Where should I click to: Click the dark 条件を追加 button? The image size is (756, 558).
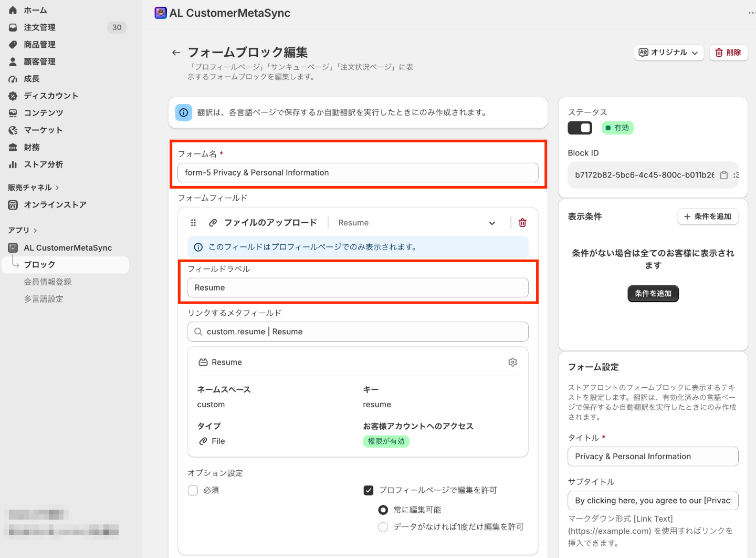tap(653, 294)
